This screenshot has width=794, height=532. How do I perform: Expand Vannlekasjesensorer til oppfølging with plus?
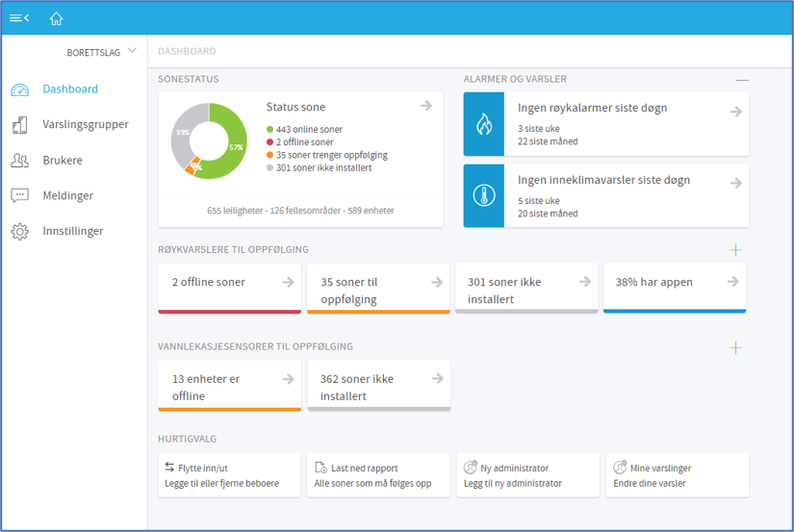735,347
